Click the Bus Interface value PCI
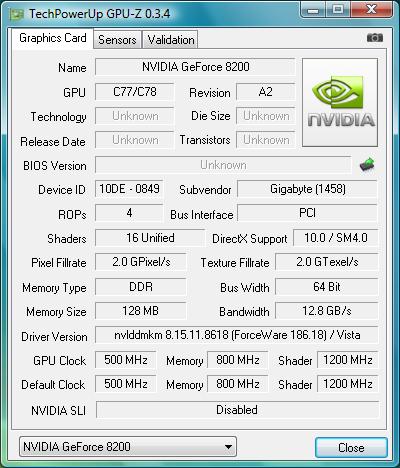 [x=307, y=213]
